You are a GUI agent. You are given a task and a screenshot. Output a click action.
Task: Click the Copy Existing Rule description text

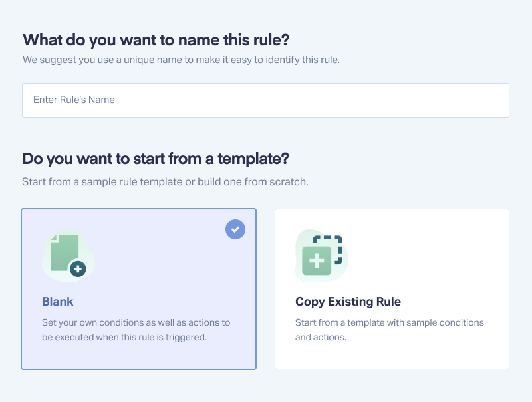pos(390,330)
